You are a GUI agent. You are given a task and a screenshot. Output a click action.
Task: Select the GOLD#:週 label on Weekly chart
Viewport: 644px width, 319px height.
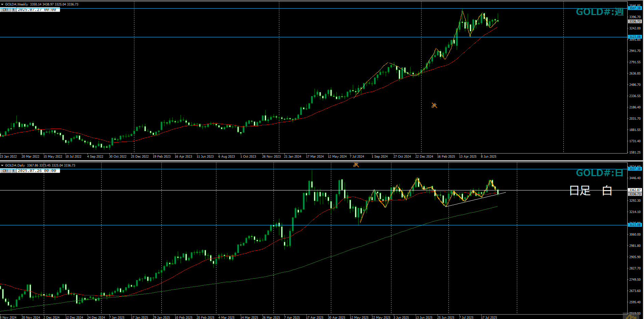click(x=600, y=12)
